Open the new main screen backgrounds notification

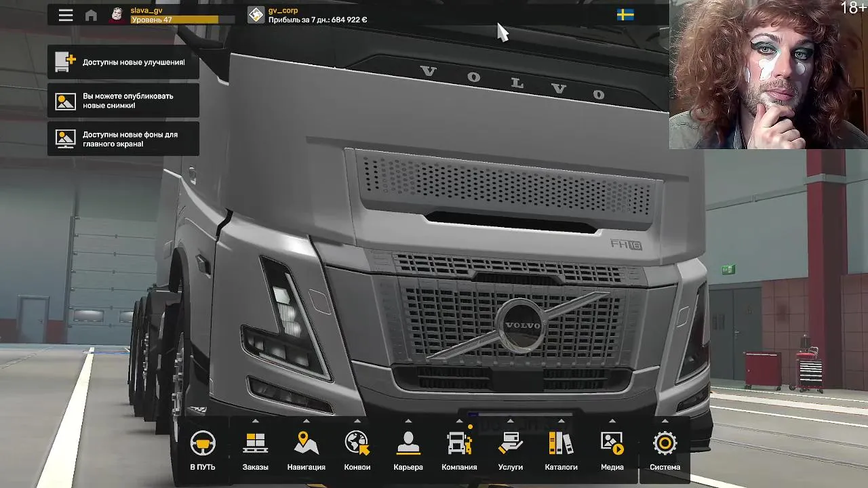pyautogui.click(x=123, y=139)
